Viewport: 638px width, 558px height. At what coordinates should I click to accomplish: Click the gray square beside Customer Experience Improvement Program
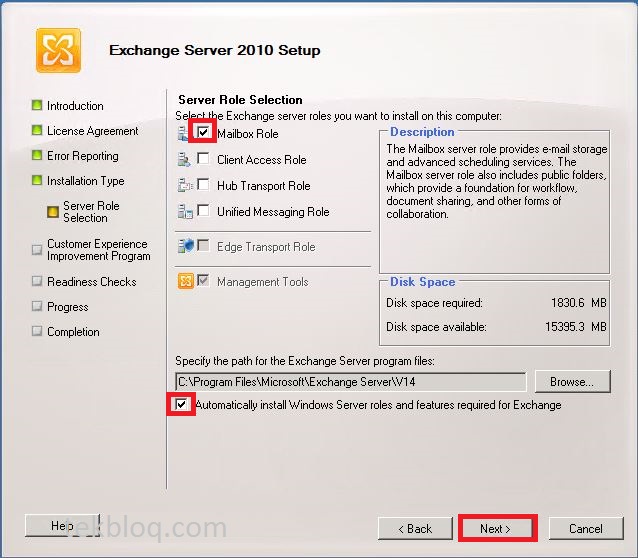coord(37,249)
